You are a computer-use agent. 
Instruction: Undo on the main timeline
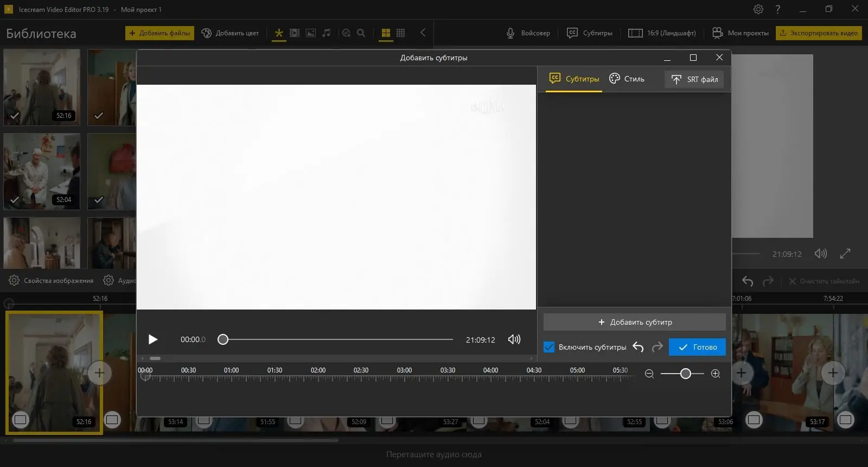point(748,281)
